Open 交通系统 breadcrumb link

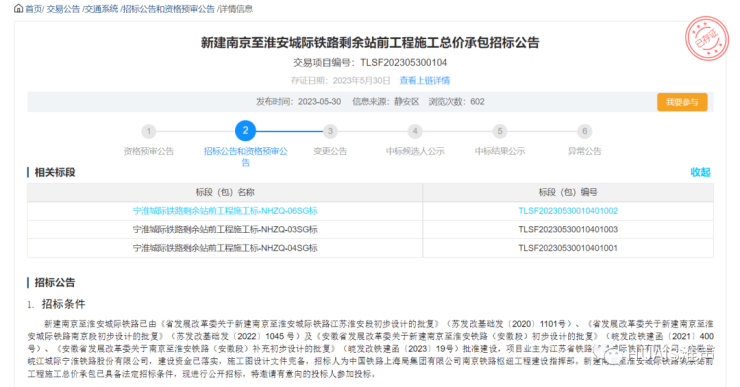(x=101, y=9)
